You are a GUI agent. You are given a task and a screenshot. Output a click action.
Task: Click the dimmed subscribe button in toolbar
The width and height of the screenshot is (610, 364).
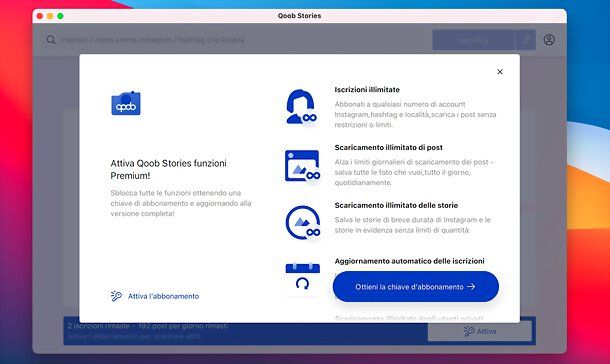pos(473,40)
